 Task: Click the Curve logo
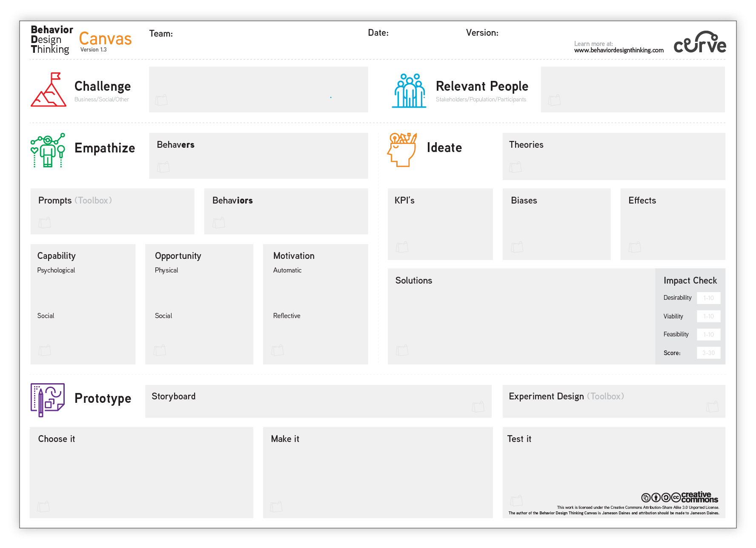700,42
